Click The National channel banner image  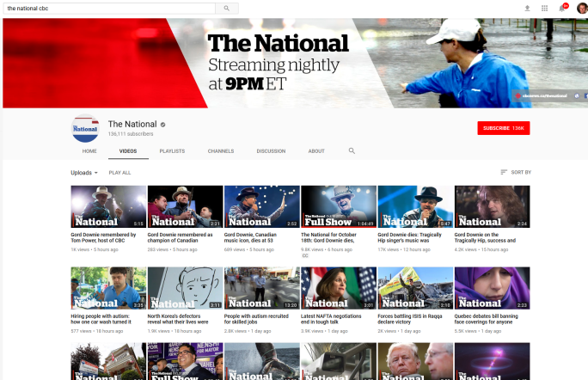[x=295, y=63]
